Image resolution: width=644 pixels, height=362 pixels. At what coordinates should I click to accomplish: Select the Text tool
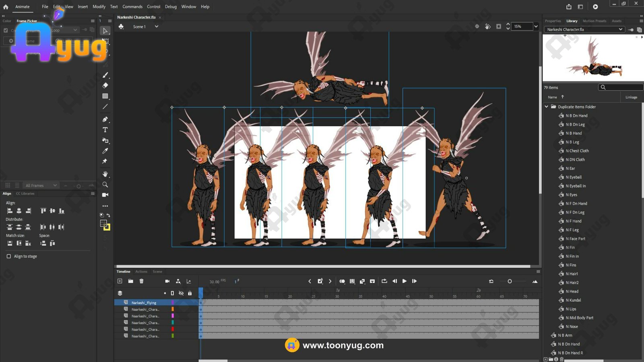point(105,130)
